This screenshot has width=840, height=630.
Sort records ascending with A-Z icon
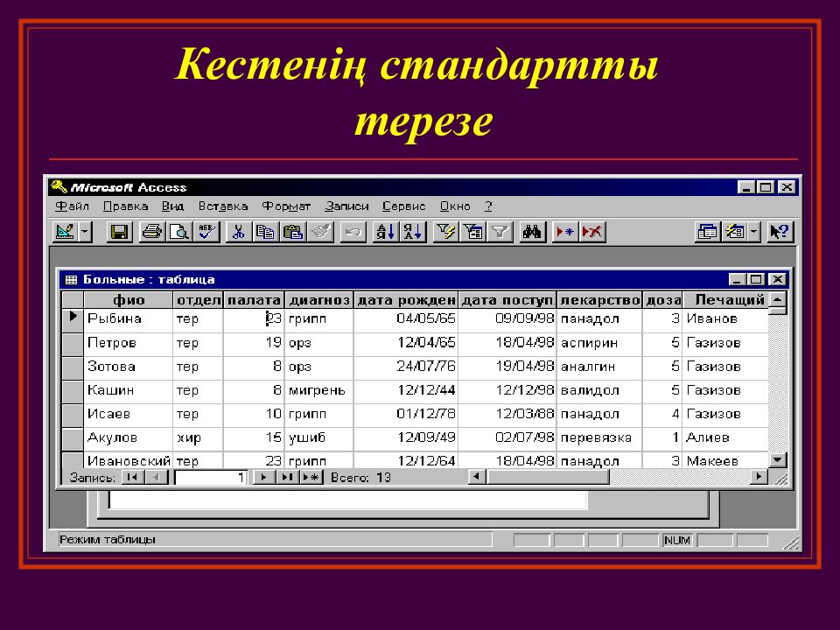[385, 232]
